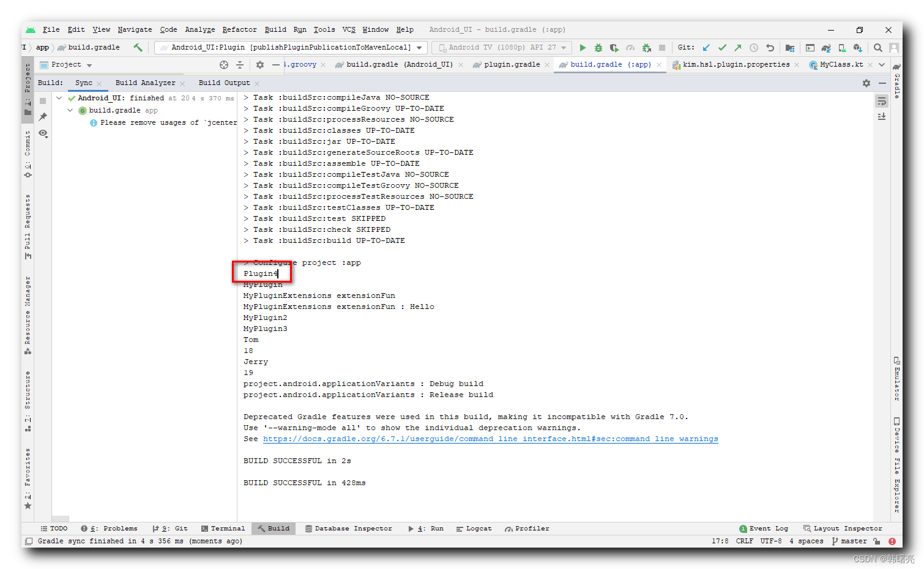Click the master Git branch widget
Viewport: 924px width, 569px height.
tap(850, 541)
